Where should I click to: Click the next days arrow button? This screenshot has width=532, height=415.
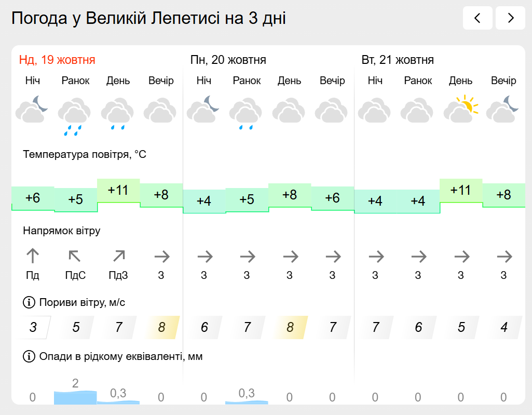tap(510, 18)
